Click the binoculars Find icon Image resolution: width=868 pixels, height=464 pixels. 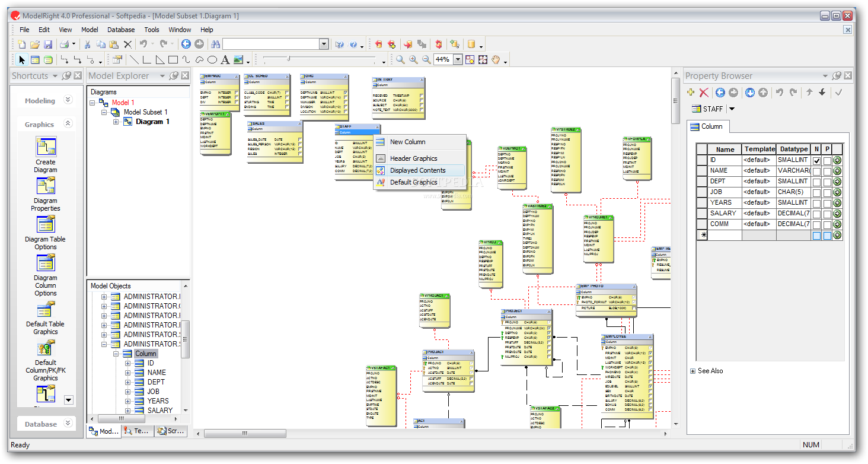click(216, 45)
